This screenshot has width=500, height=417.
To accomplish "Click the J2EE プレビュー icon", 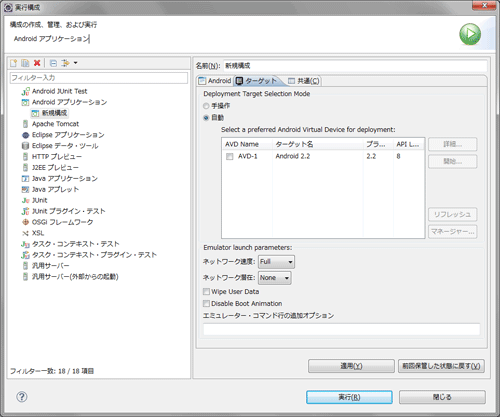I will [x=25, y=168].
